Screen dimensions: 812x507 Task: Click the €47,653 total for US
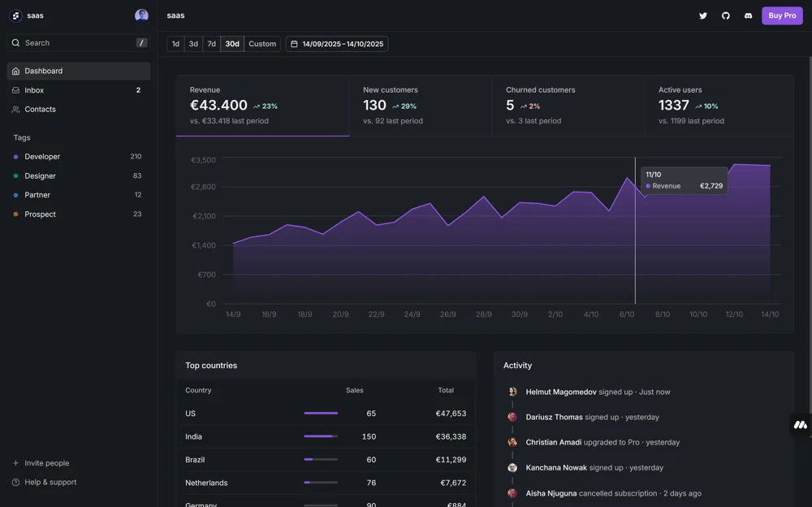(451, 414)
